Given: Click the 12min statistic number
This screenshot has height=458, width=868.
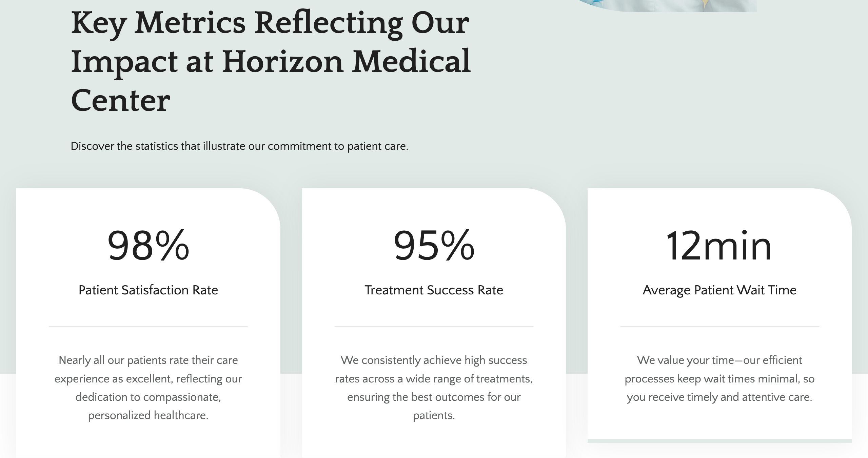Looking at the screenshot, I should pos(719,246).
